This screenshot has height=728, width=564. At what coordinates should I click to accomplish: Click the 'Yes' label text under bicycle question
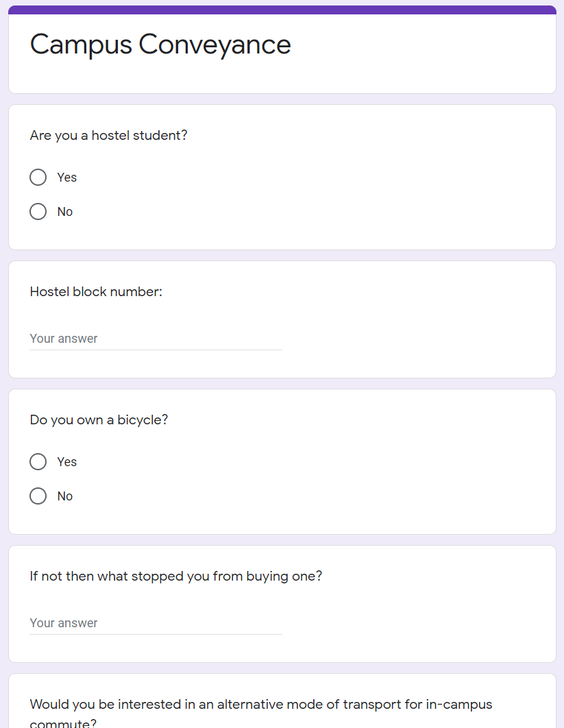tap(67, 462)
